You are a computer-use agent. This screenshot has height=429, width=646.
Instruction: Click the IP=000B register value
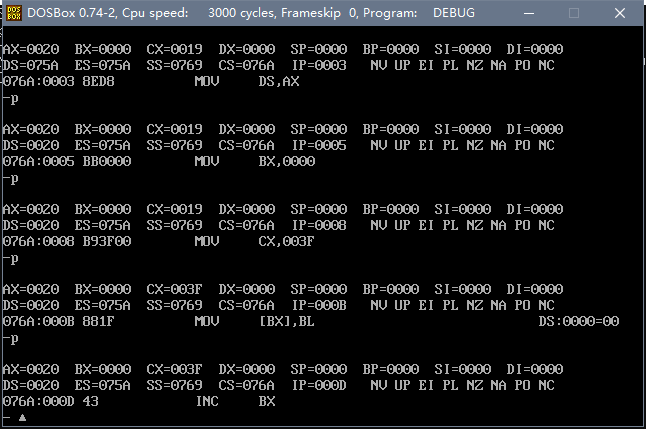point(319,305)
